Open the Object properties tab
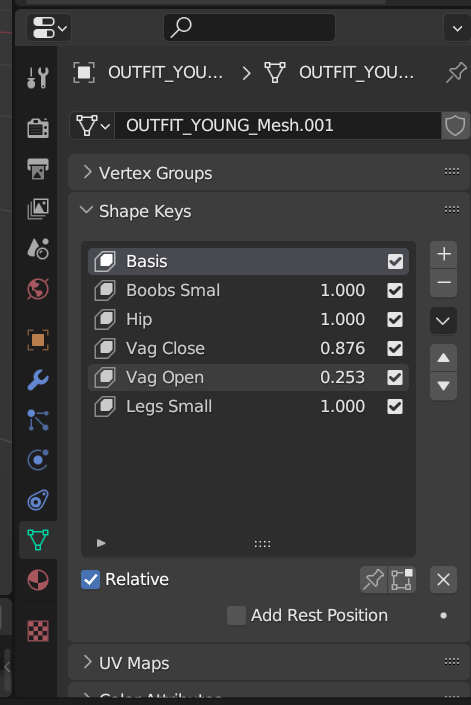 pos(38,340)
